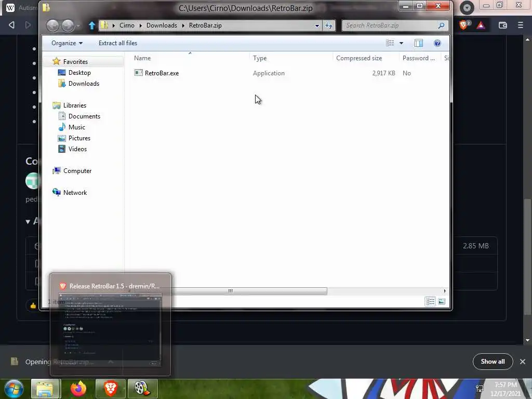The image size is (532, 399).
Task: Click Brave Shields lion icon in toolbar
Action: click(x=463, y=25)
